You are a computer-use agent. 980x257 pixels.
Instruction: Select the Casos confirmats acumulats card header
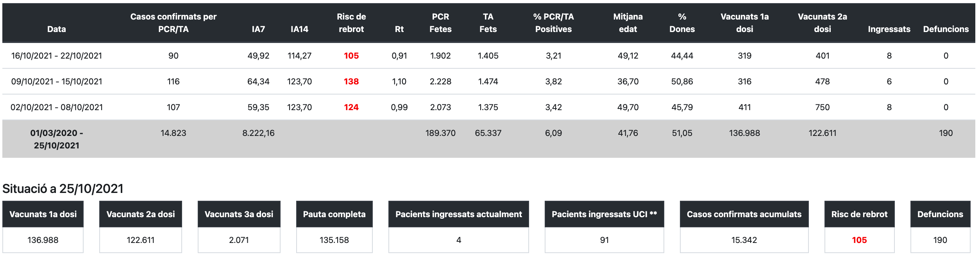click(x=744, y=214)
